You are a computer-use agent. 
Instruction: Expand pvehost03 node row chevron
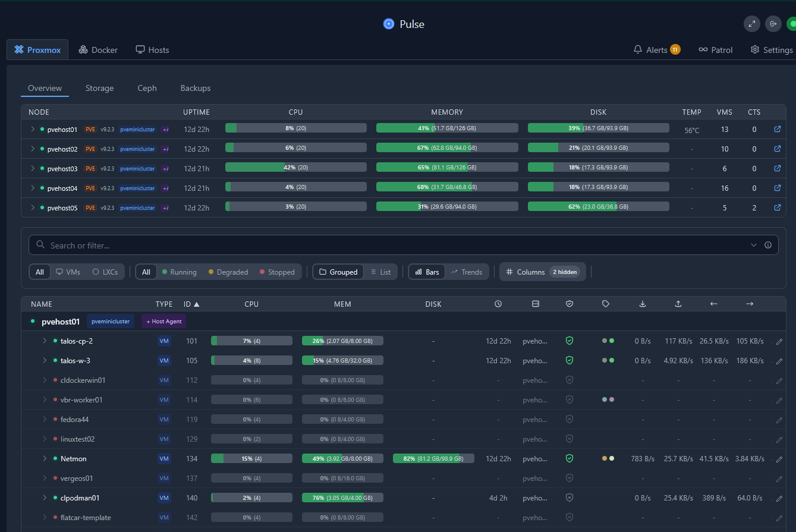[x=33, y=168]
